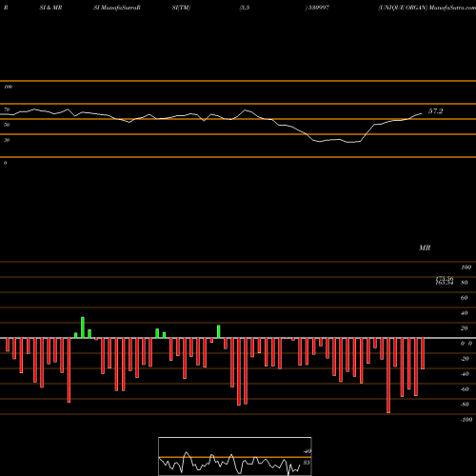This screenshot has width=476, height=476.
Task: Click the MR panel title label
Action: pyautogui.click(x=425, y=248)
